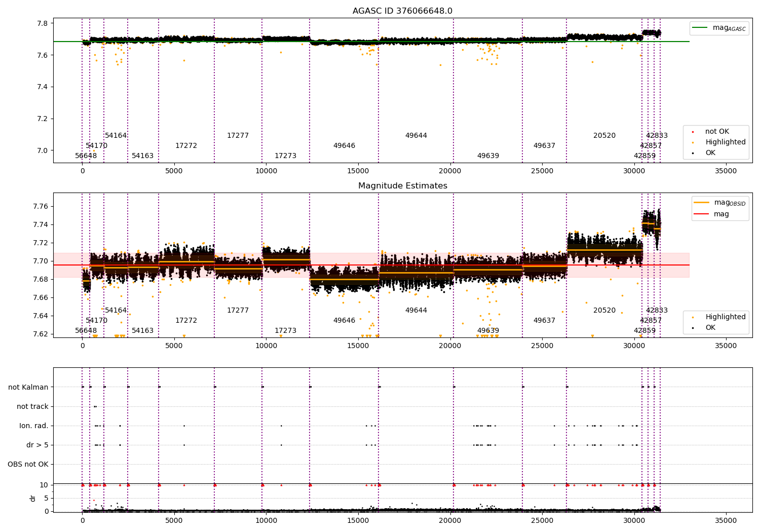
Task: Click the orange line swatch beside mag OBSID
Action: point(702,202)
